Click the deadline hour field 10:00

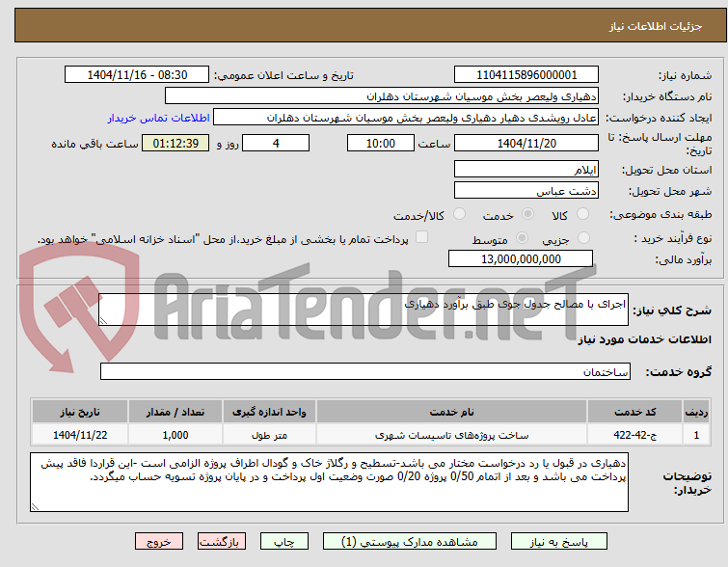click(x=381, y=143)
